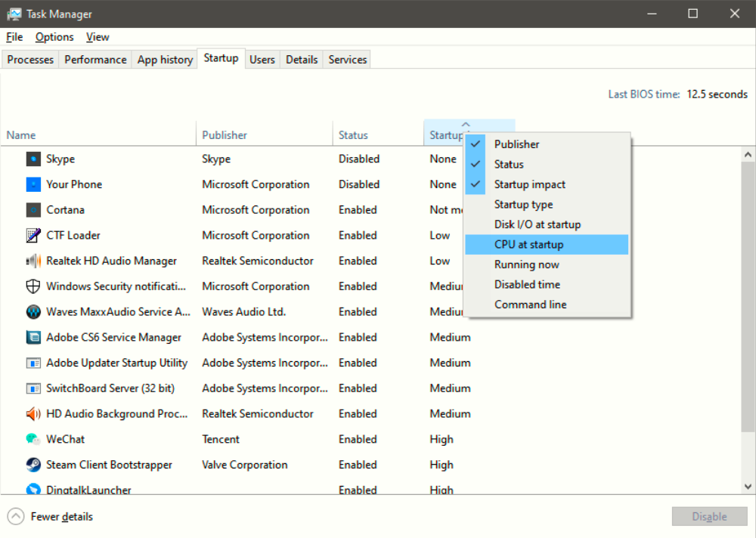Enable the Command line column
Screen dimensions: 756x538
[547, 305]
